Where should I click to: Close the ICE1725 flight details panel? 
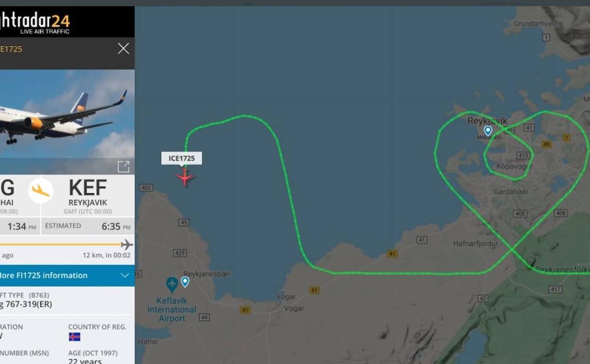(123, 49)
